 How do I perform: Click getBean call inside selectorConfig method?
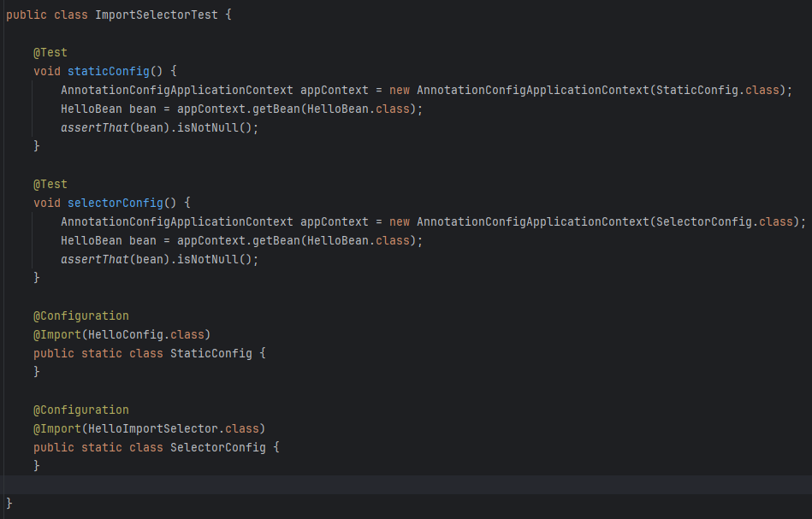coord(276,240)
